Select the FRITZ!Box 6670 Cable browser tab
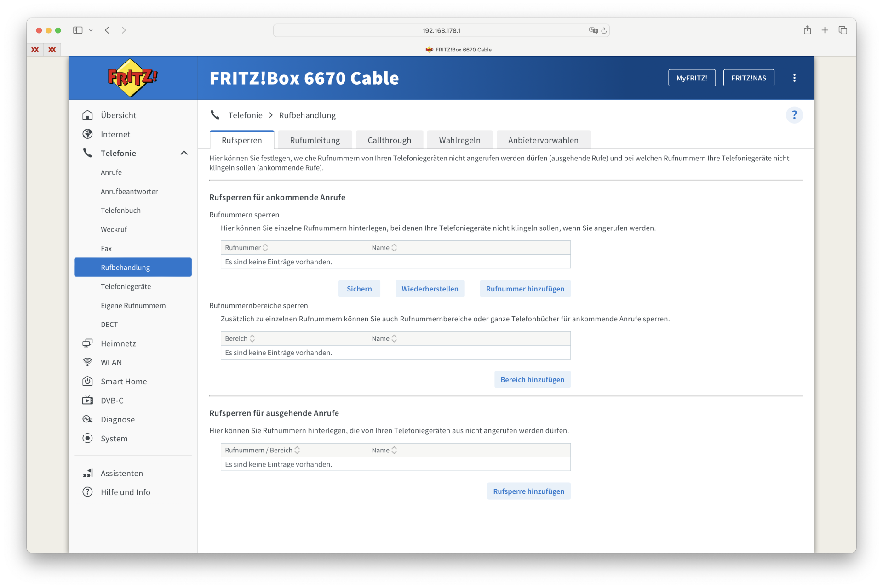Screen dimensions: 883x588 pos(459,50)
